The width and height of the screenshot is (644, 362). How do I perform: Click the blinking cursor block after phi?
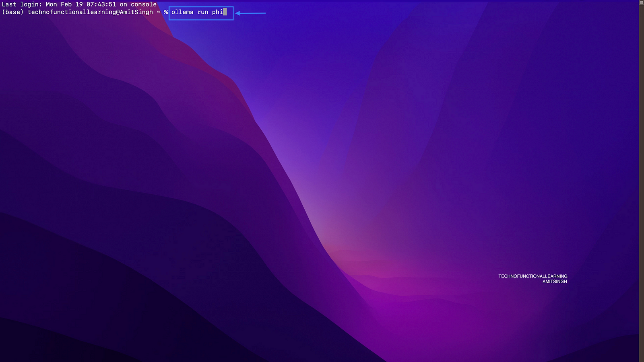(225, 12)
